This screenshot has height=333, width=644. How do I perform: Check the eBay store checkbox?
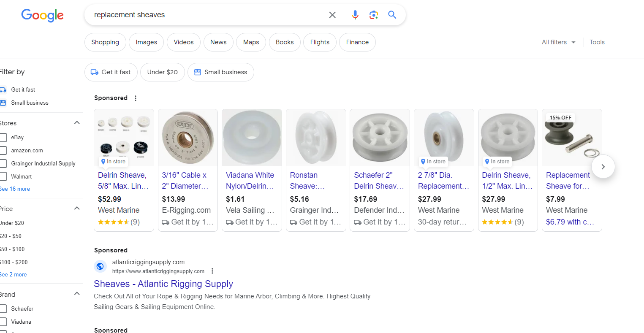click(x=3, y=137)
